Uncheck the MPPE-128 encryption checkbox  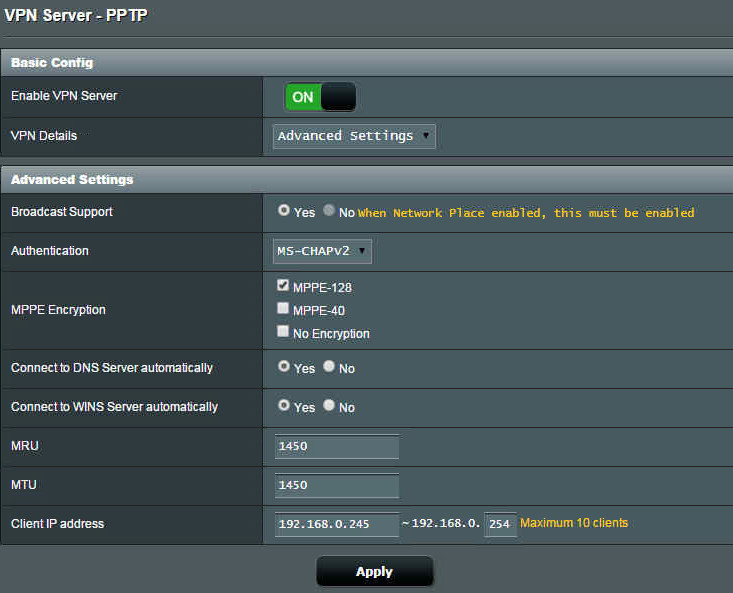point(283,285)
